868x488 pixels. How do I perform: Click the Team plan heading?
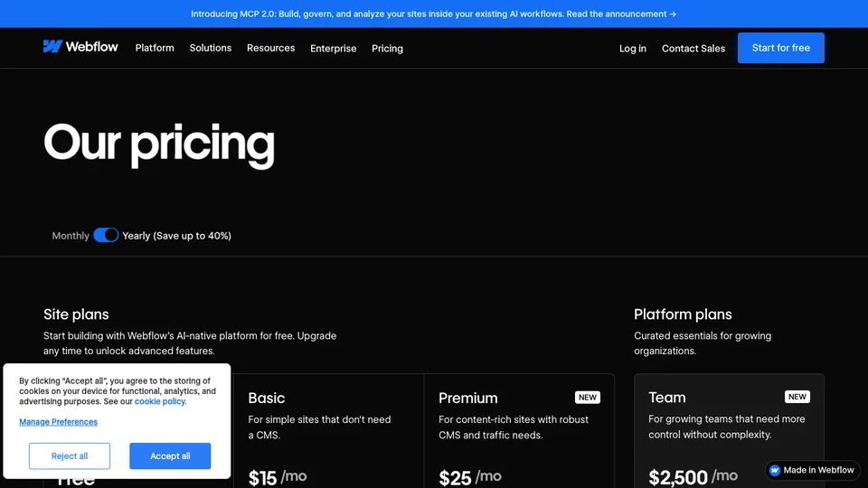coord(667,398)
